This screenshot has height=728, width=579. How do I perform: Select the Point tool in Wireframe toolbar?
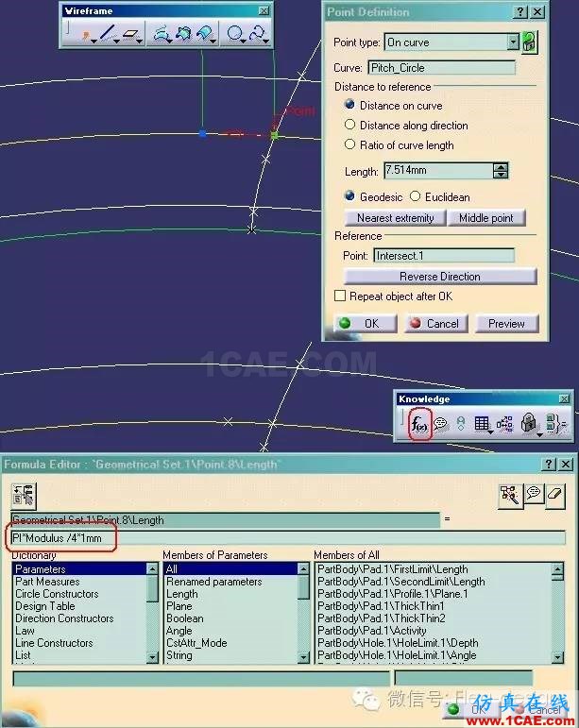[x=85, y=34]
